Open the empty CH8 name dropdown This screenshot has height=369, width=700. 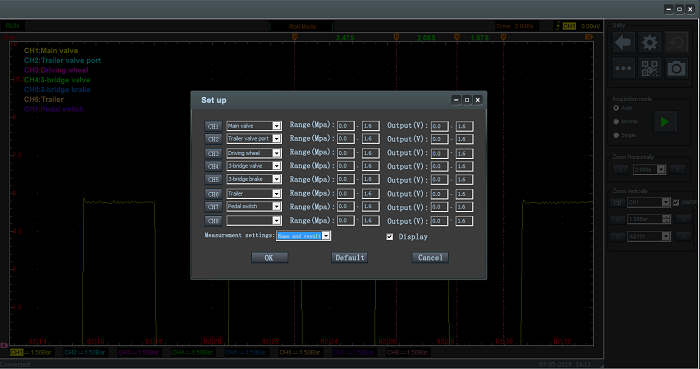(x=254, y=220)
